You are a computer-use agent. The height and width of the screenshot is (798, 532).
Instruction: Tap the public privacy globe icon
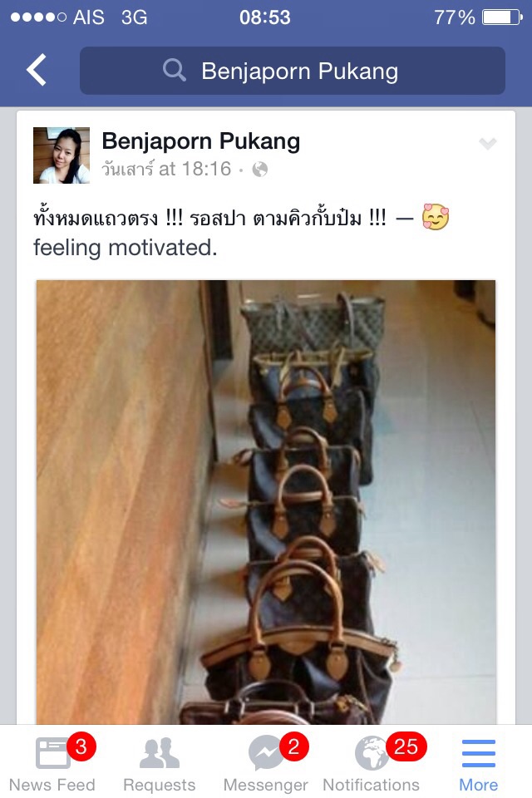tap(260, 169)
